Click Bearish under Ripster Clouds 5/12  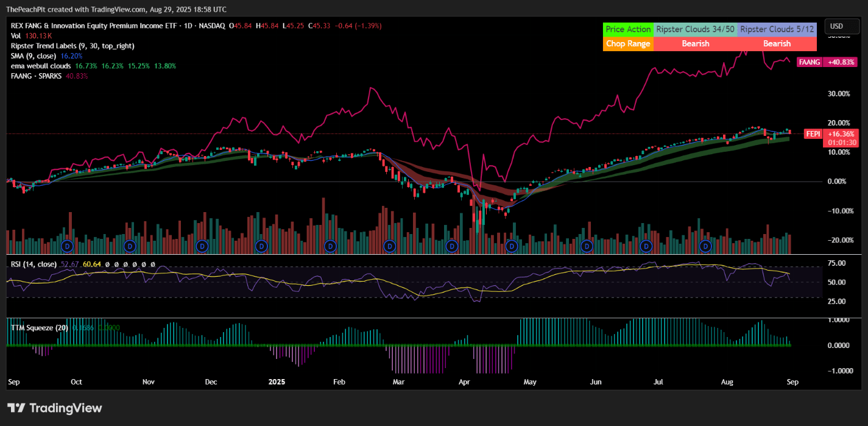click(777, 44)
